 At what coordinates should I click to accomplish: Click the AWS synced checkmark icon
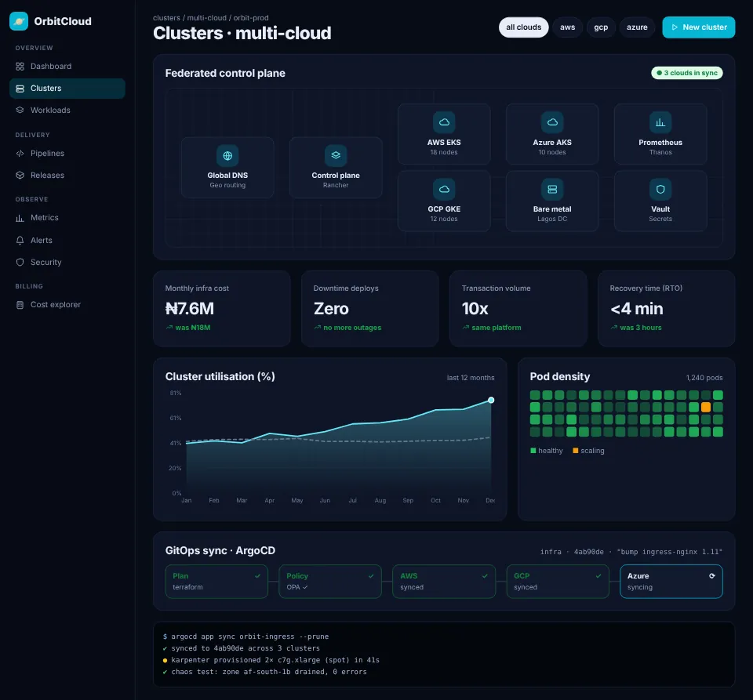pos(485,575)
